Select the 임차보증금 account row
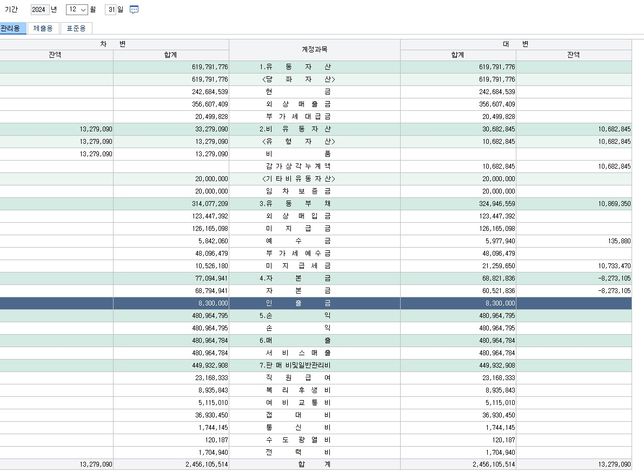Viewport: 644px width, 472px height. pos(315,191)
